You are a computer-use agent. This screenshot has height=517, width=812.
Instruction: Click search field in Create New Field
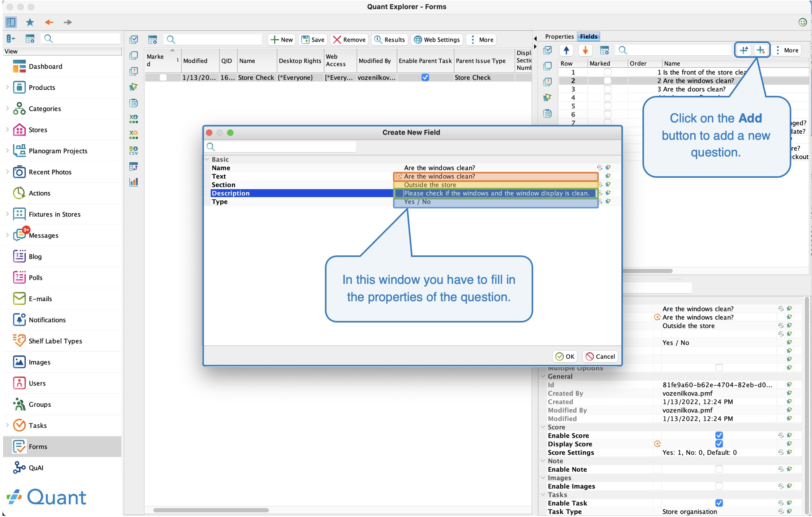pyautogui.click(x=281, y=147)
